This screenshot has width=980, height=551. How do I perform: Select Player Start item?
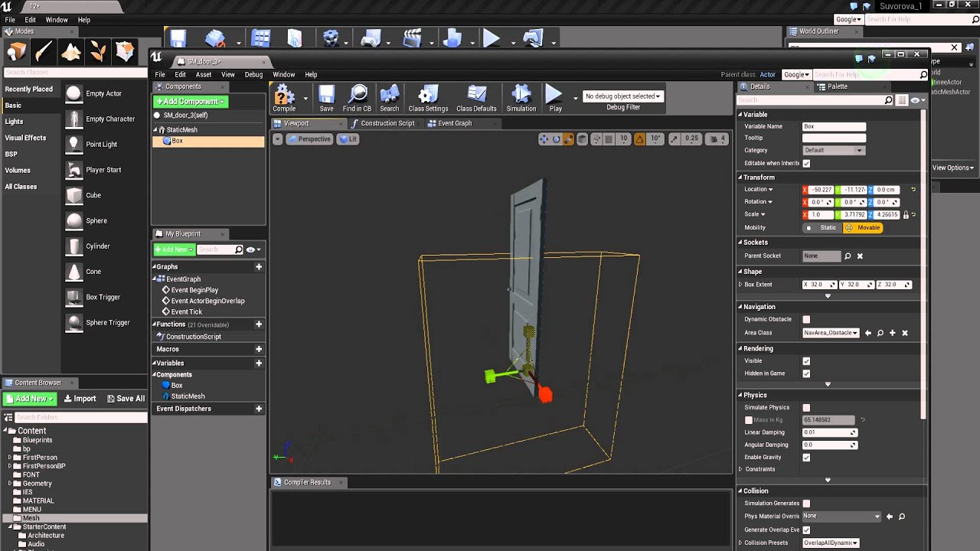(103, 170)
